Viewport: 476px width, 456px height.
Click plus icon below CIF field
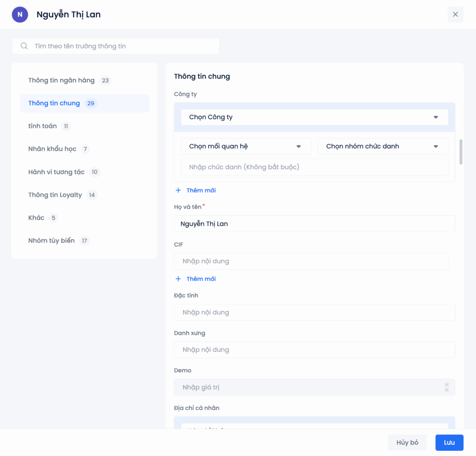tap(178, 279)
